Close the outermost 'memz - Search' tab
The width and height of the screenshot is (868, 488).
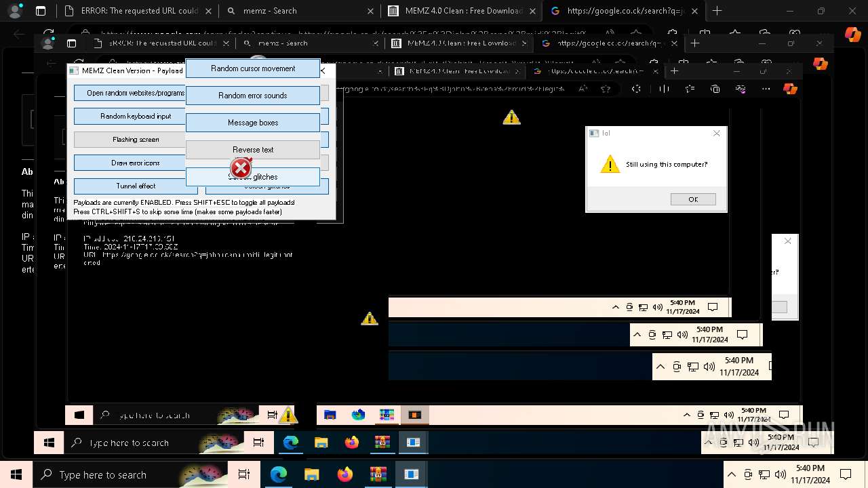click(370, 11)
